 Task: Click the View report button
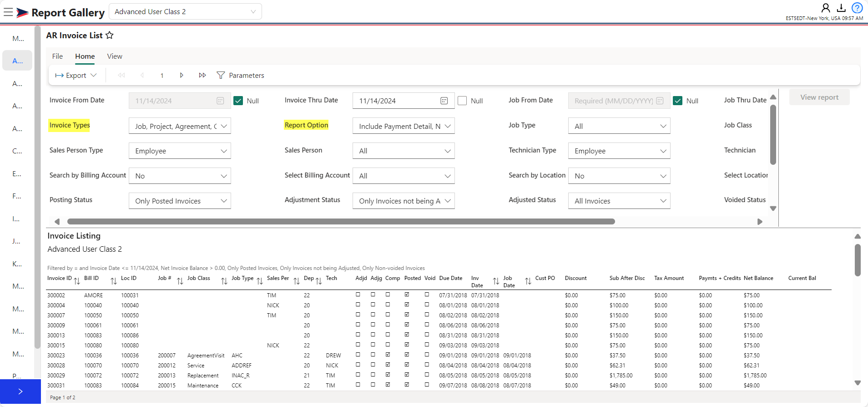[819, 97]
